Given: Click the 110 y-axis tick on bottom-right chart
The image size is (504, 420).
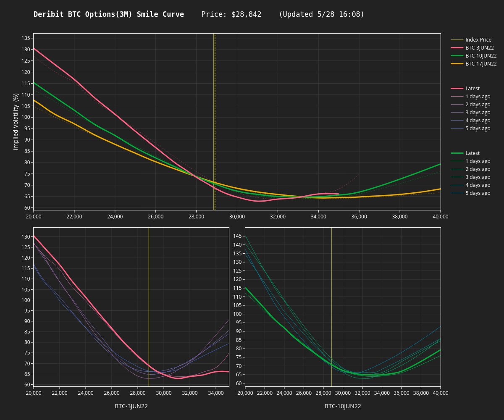Looking at the screenshot, I should tap(237, 297).
